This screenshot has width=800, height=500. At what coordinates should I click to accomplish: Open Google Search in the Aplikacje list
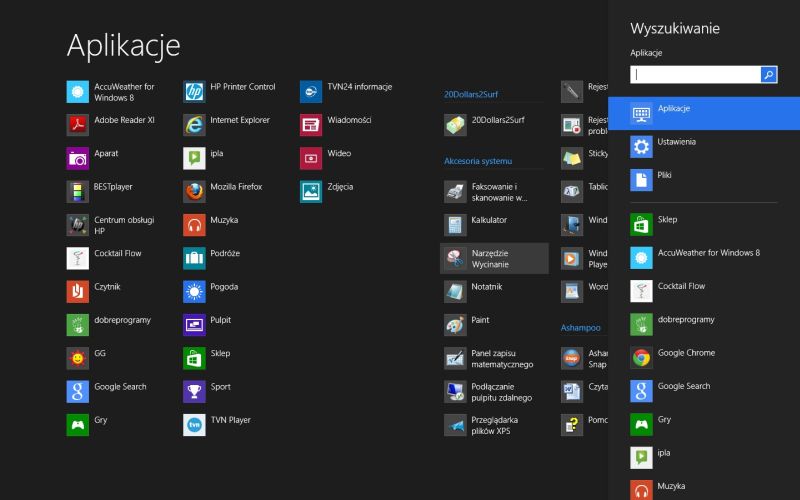click(x=107, y=391)
